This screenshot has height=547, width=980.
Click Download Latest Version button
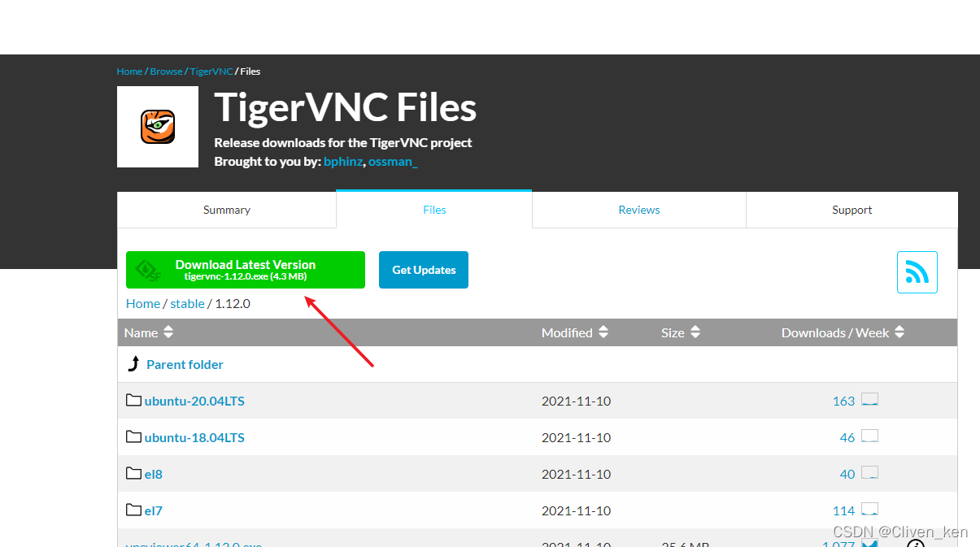tap(246, 270)
